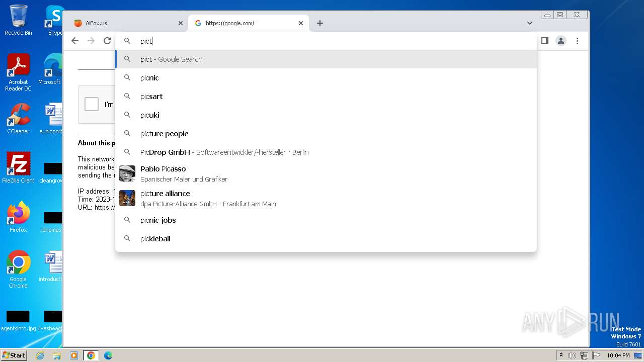The width and height of the screenshot is (644, 362).
Task: Click the Windows Start button
Action: click(x=14, y=355)
